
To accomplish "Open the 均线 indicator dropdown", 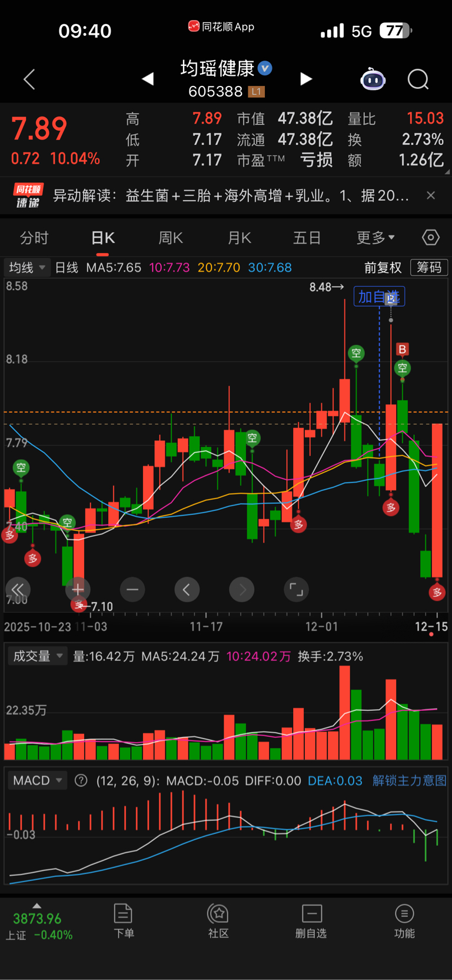I will 27,268.
